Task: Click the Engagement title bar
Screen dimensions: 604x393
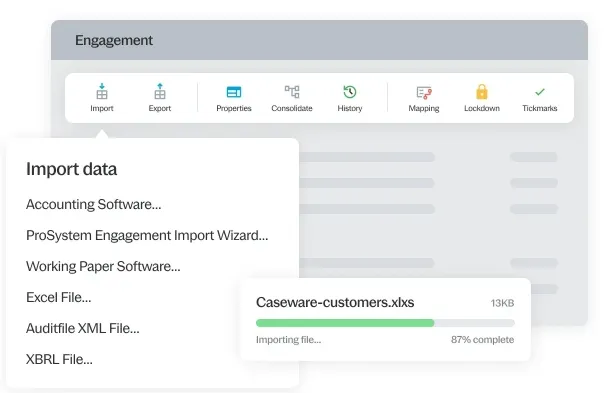Action: click(x=319, y=40)
